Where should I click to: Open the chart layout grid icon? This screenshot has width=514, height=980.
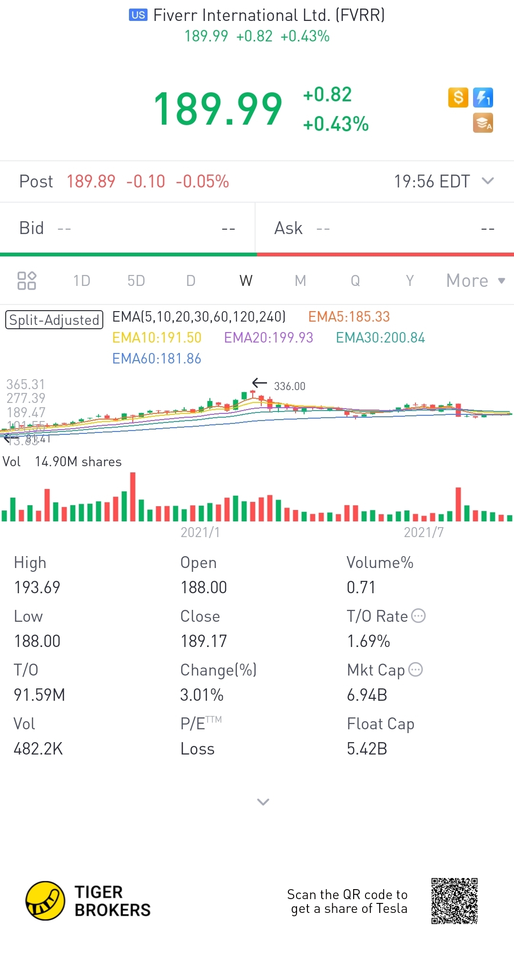pos(27,281)
